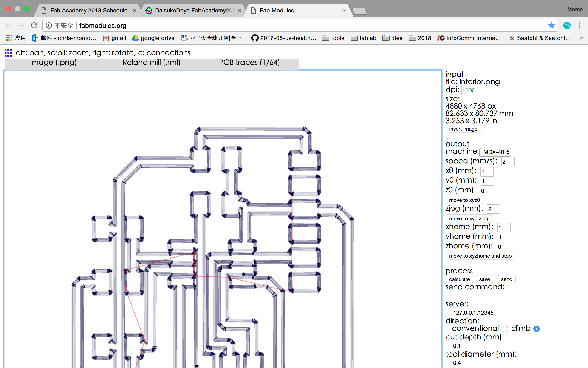Screen dimensions: 588x368
Task: Open the fablab bookmark folder
Action: pos(364,38)
